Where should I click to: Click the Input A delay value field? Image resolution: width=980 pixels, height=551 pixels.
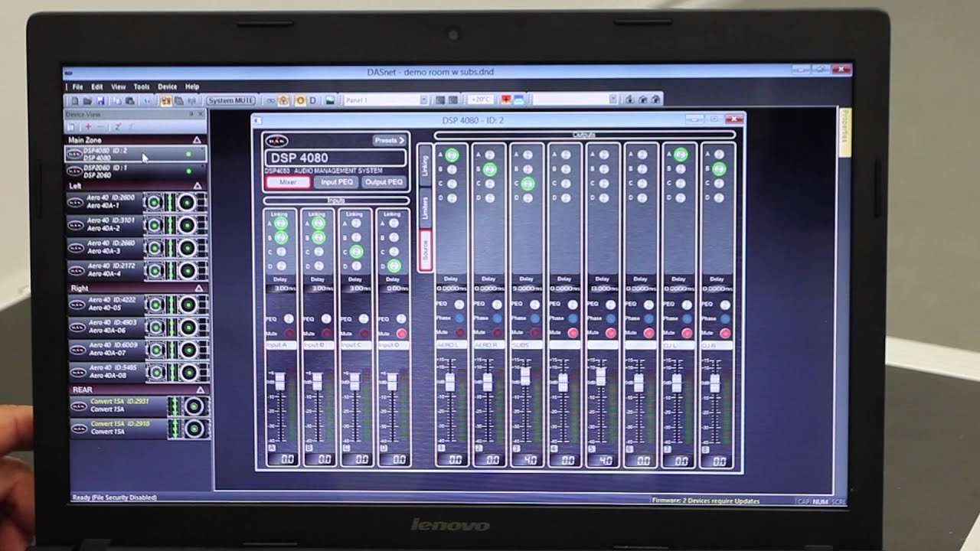[281, 289]
